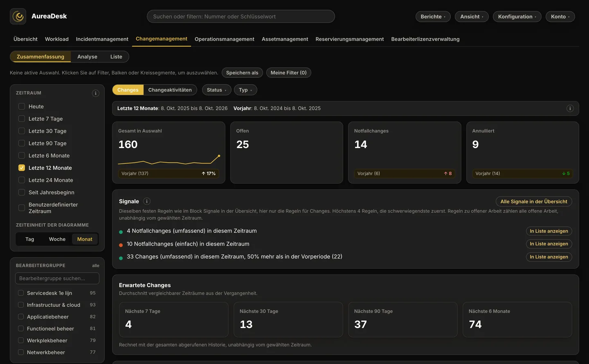Image resolution: width=589 pixels, height=364 pixels.
Task: Select the Analyse sub-tab
Action: pyautogui.click(x=87, y=57)
